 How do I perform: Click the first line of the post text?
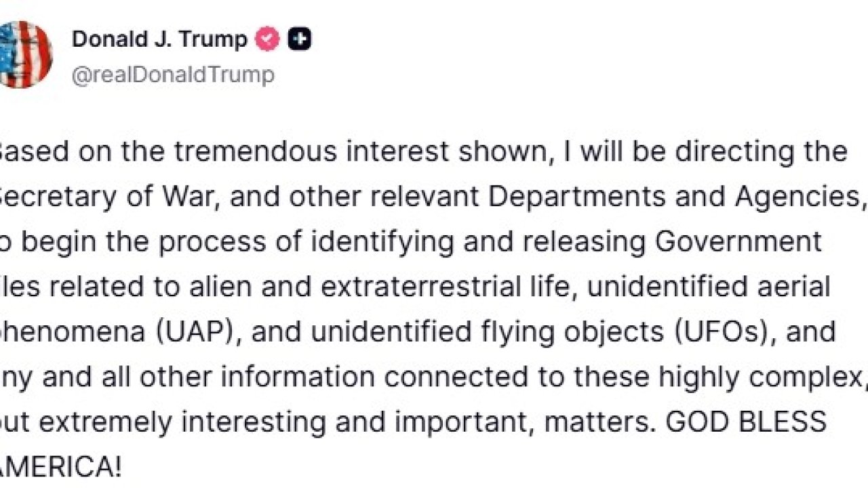pos(420,150)
